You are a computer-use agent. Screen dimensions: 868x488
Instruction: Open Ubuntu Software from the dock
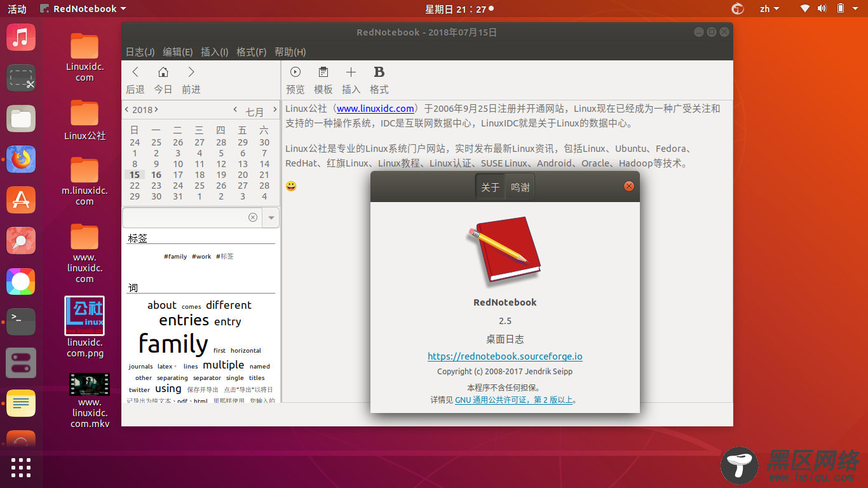(21, 200)
